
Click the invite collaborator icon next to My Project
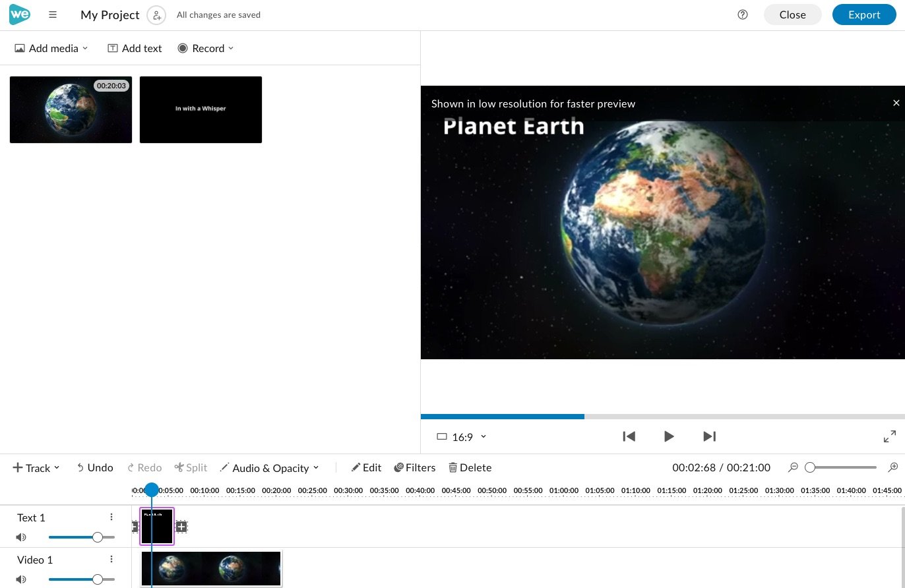pyautogui.click(x=156, y=15)
